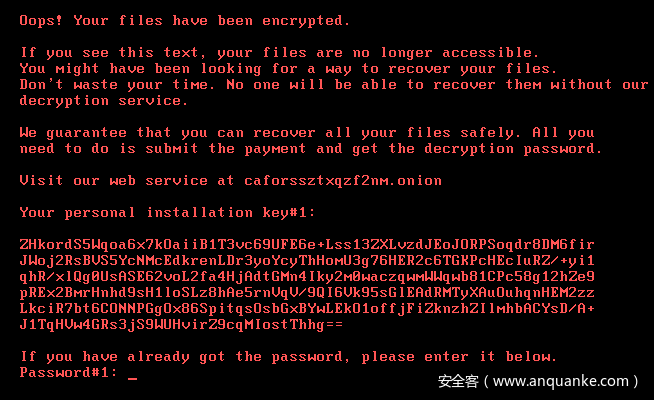Click the "Password#1:" prompt label
Image resolution: width=654 pixels, height=400 pixels.
[68, 372]
